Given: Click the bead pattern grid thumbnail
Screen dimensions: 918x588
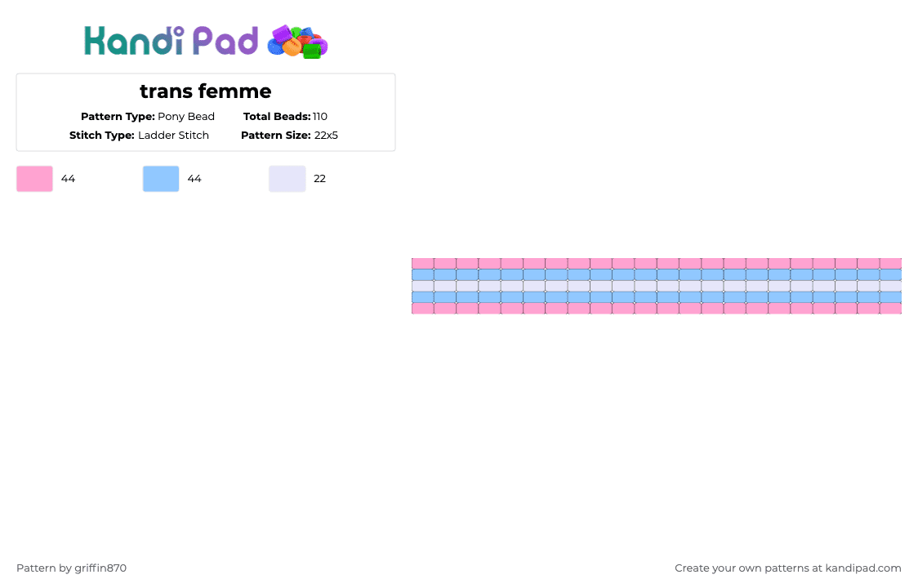Looking at the screenshot, I should coord(657,286).
